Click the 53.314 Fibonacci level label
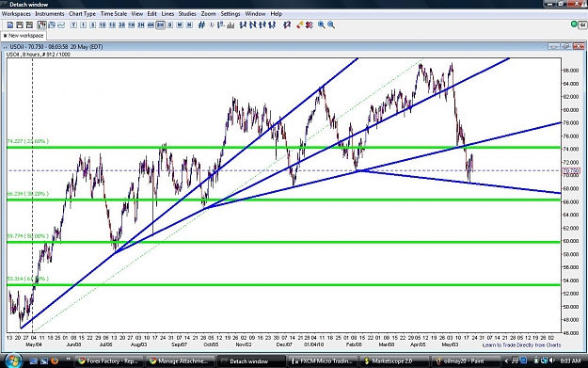Screen dimensions: 588x368 tap(27, 279)
